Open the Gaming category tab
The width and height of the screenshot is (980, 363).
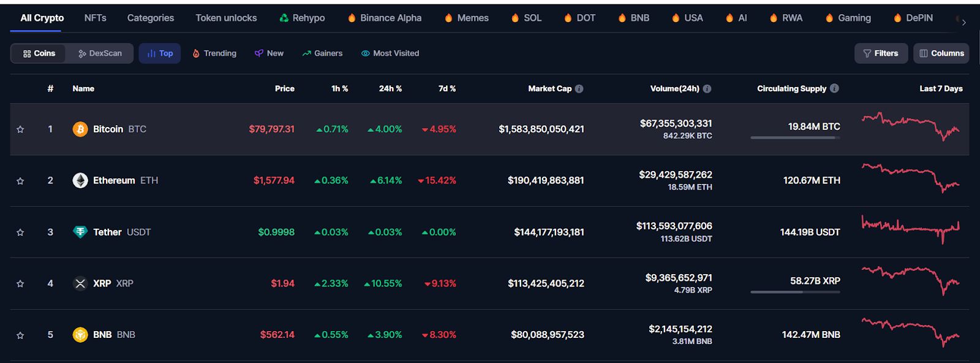tap(848, 18)
